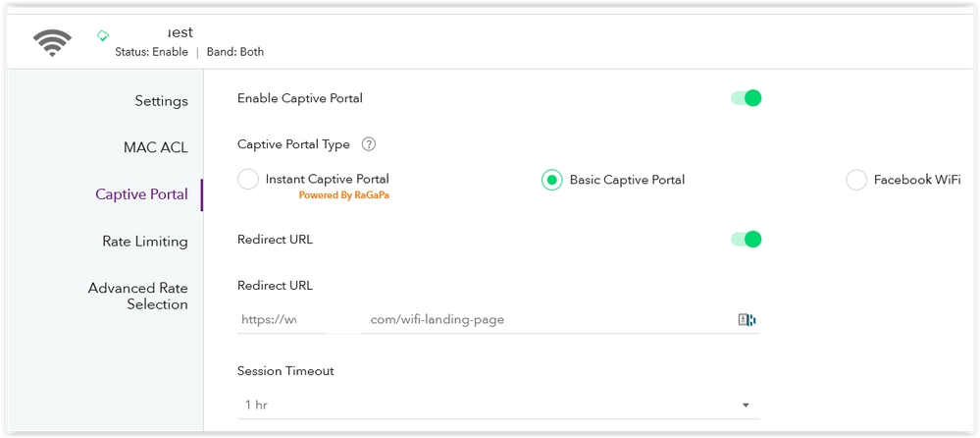Choose the Basic Captive Portal radio button
The image size is (980, 438).
pos(552,180)
